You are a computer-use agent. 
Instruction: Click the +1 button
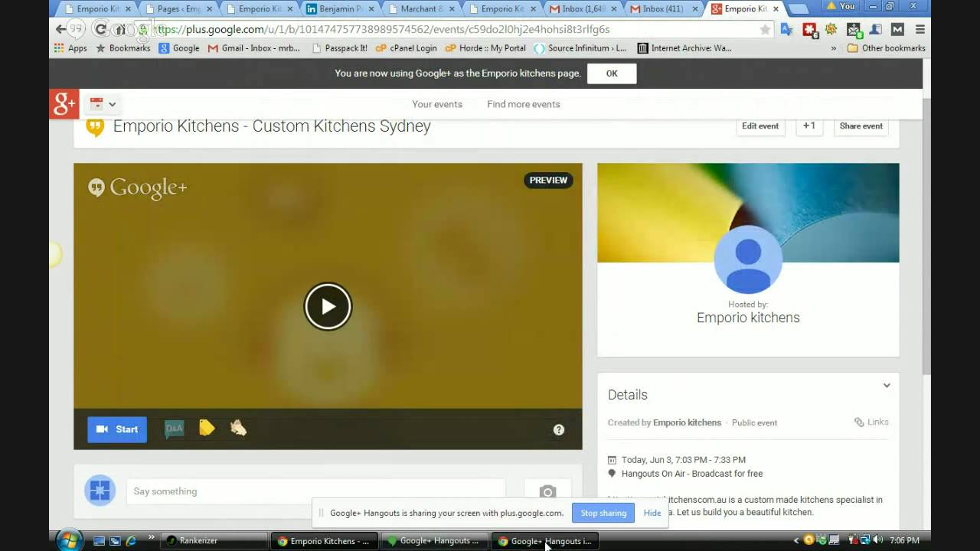coord(809,126)
